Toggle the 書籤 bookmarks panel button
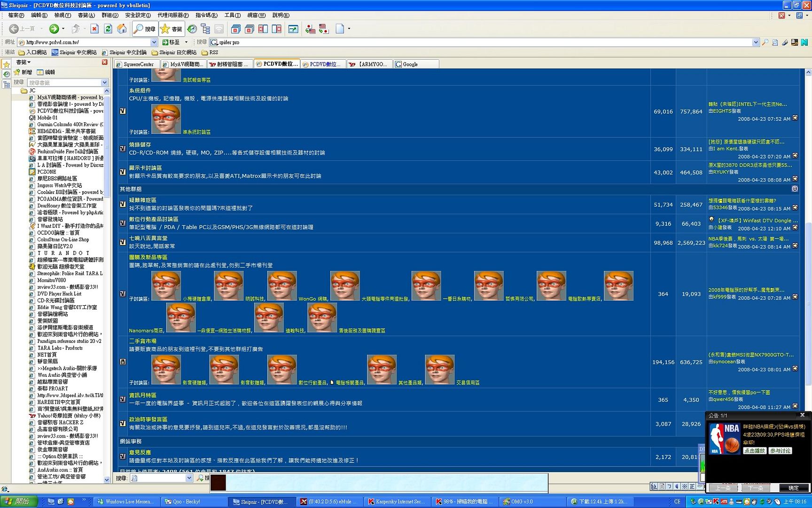 click(x=172, y=29)
